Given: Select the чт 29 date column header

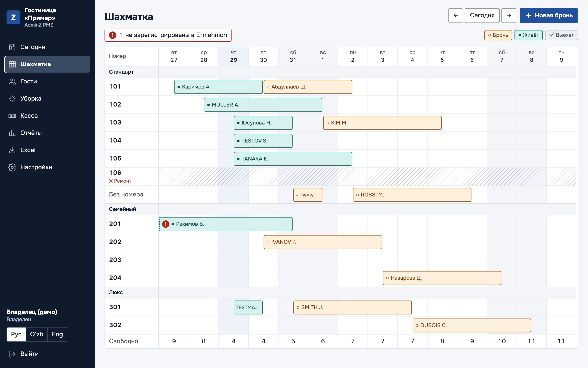Looking at the screenshot, I should pyautogui.click(x=234, y=56).
